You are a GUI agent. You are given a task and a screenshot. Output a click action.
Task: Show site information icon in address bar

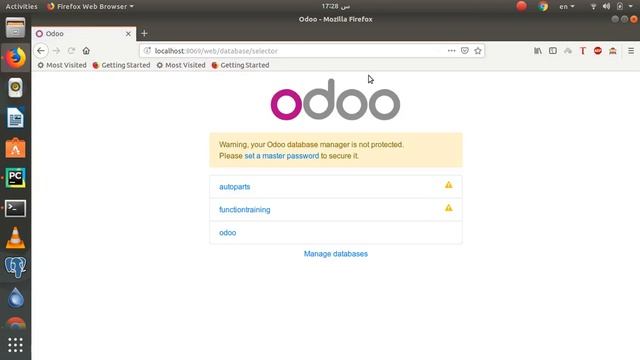click(147, 51)
